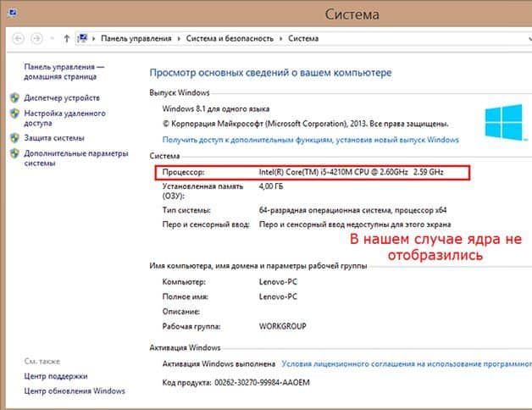Select Система breadcrumb item

pos(303,38)
